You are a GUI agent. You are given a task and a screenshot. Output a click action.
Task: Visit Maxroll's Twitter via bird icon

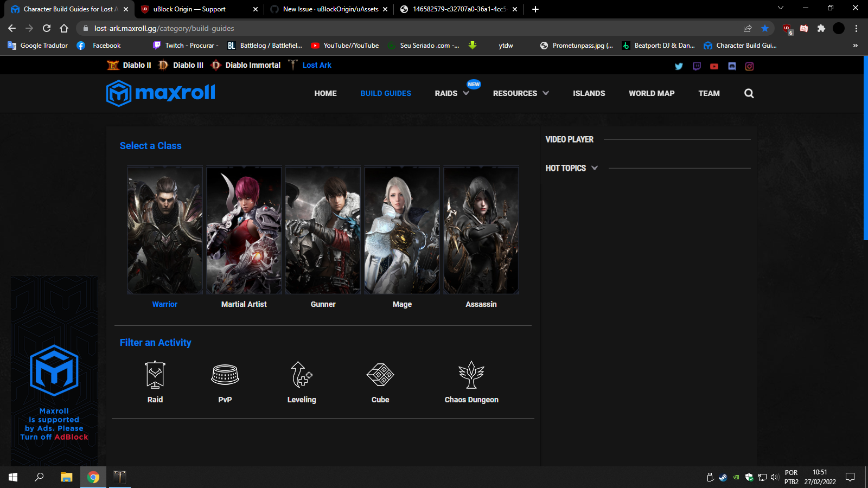click(679, 66)
